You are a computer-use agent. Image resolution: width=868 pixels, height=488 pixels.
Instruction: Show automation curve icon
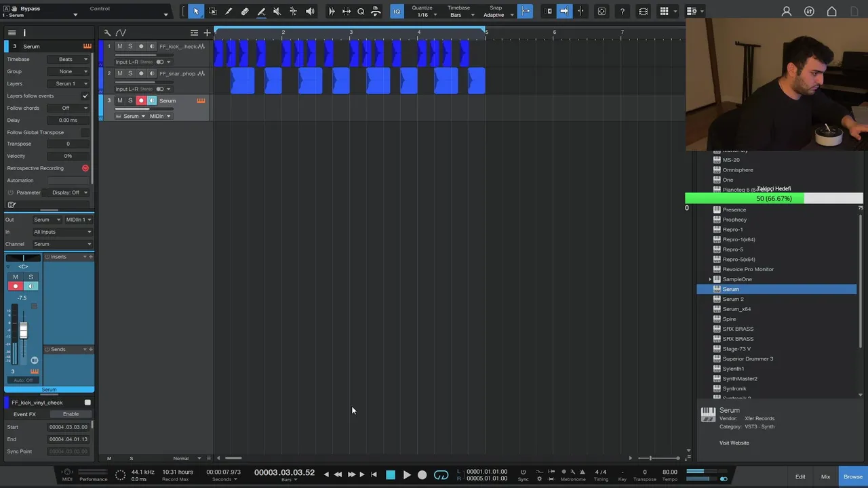tap(121, 33)
